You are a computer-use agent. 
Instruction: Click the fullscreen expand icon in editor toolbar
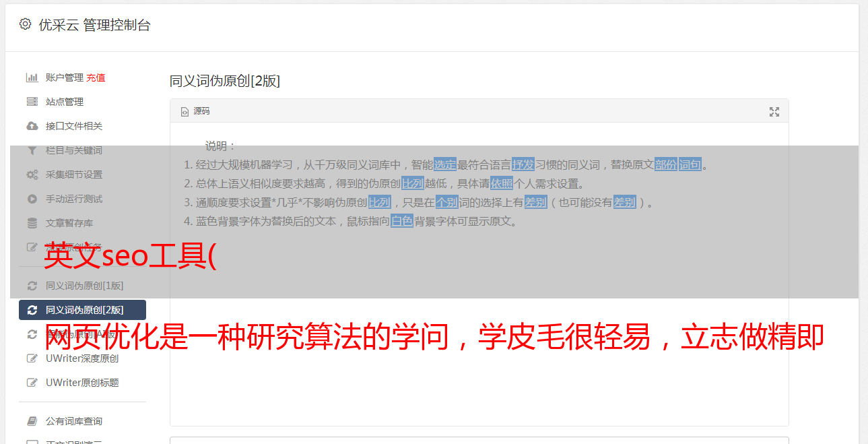774,112
